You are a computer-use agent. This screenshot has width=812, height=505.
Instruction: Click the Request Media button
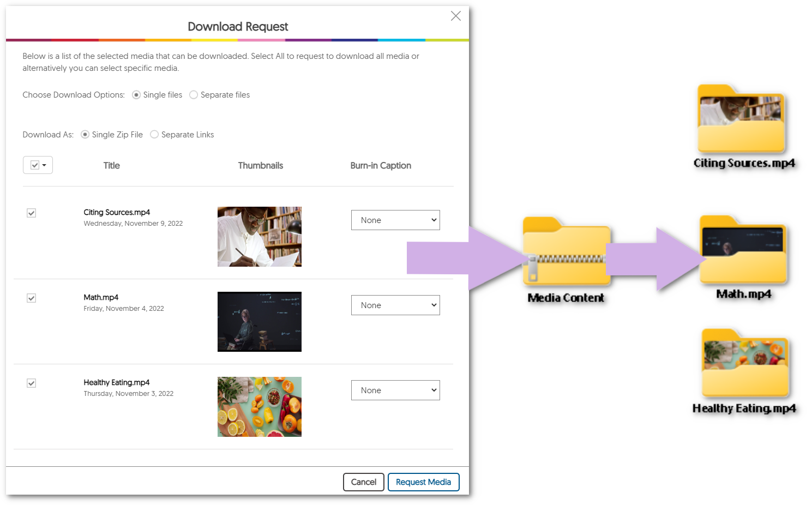pyautogui.click(x=423, y=482)
